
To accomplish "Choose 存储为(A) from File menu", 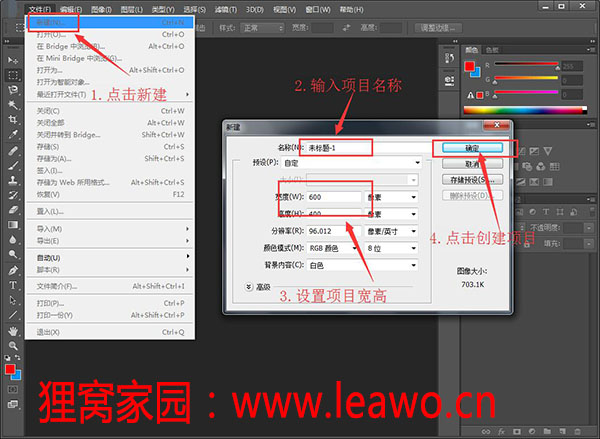I will pyautogui.click(x=110, y=158).
